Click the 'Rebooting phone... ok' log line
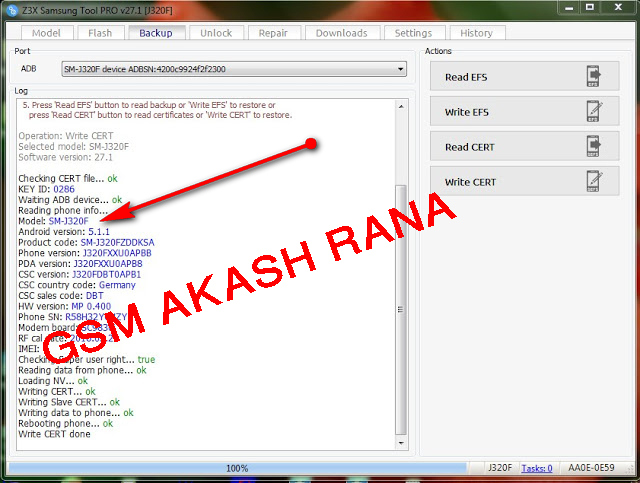Image resolution: width=640 pixels, height=483 pixels. tap(66, 423)
